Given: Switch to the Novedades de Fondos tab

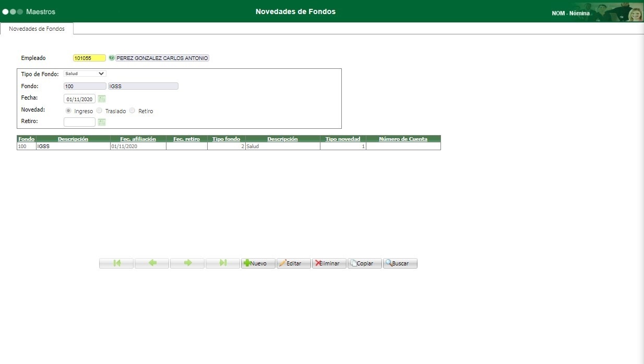Looking at the screenshot, I should pos(36,29).
